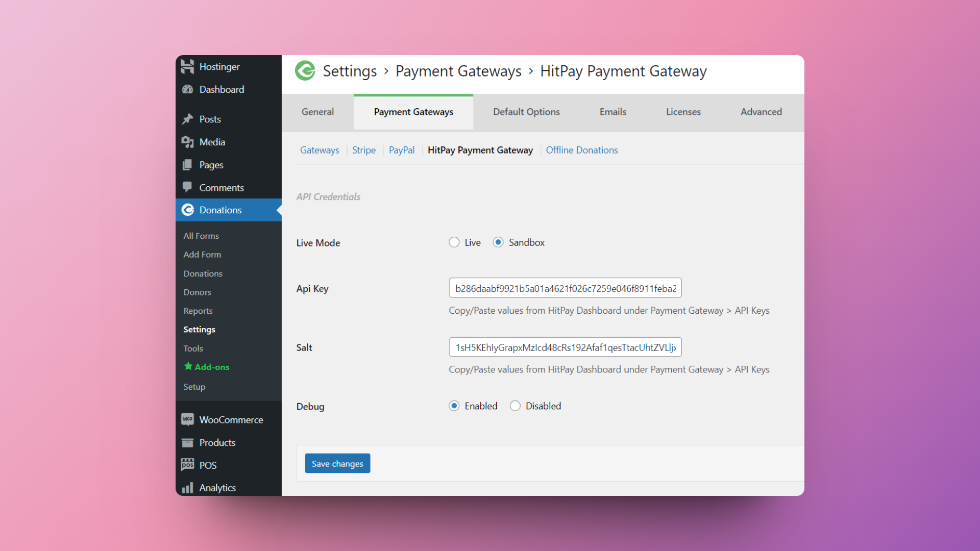The width and height of the screenshot is (980, 551).
Task: Open the POS menu label
Action: coord(208,465)
